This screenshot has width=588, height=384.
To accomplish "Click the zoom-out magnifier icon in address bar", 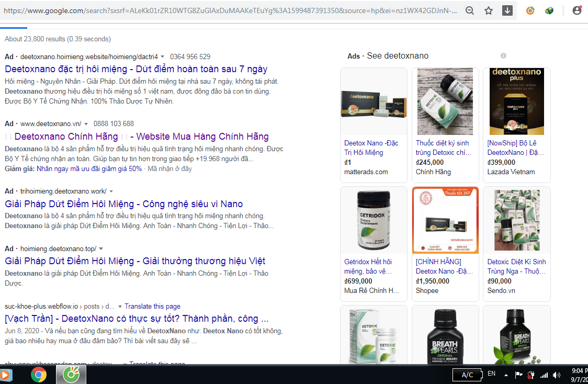I will coord(470,10).
